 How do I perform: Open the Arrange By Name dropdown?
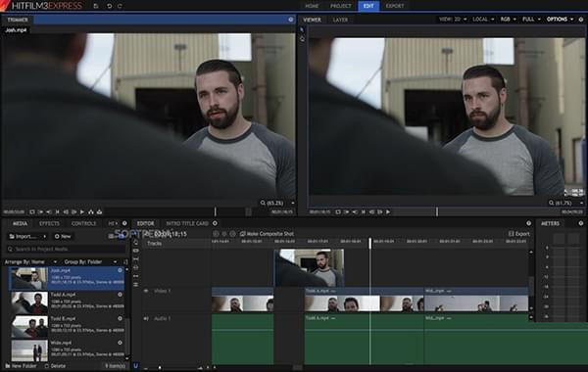(31, 261)
